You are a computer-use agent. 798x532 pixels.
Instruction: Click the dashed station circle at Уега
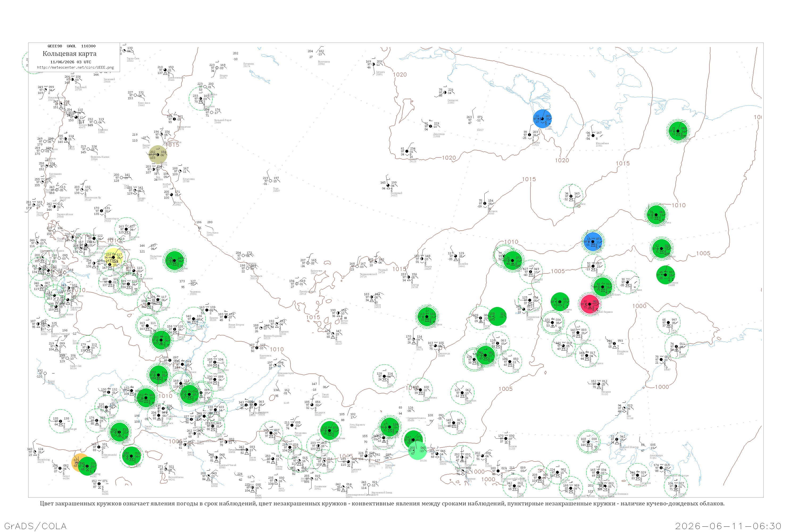(x=669, y=322)
